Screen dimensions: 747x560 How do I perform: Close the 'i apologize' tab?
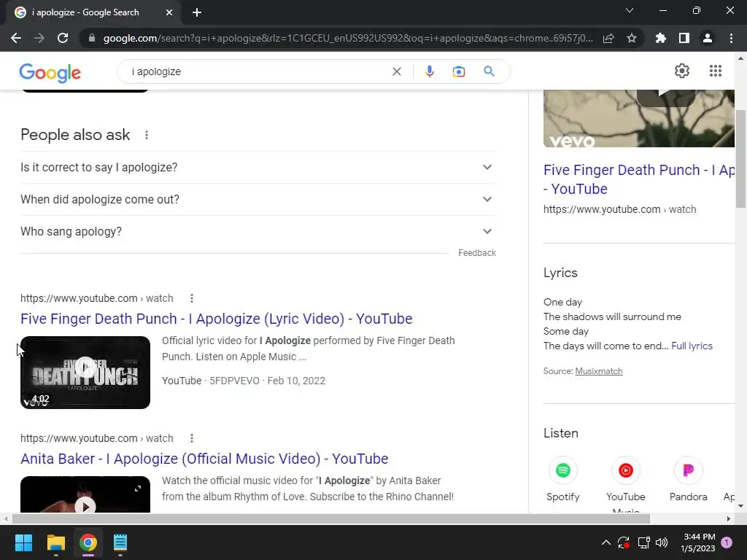click(x=169, y=12)
